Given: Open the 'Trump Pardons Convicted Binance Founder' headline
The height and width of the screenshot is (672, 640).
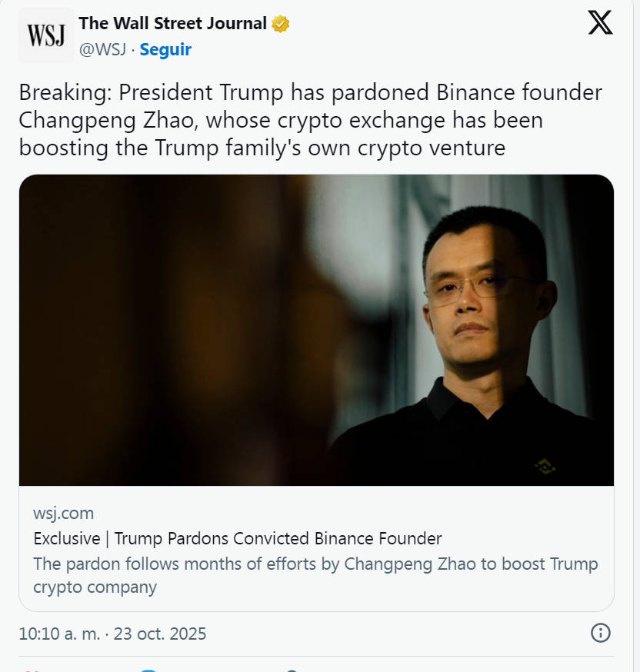Looking at the screenshot, I should tap(278, 538).
